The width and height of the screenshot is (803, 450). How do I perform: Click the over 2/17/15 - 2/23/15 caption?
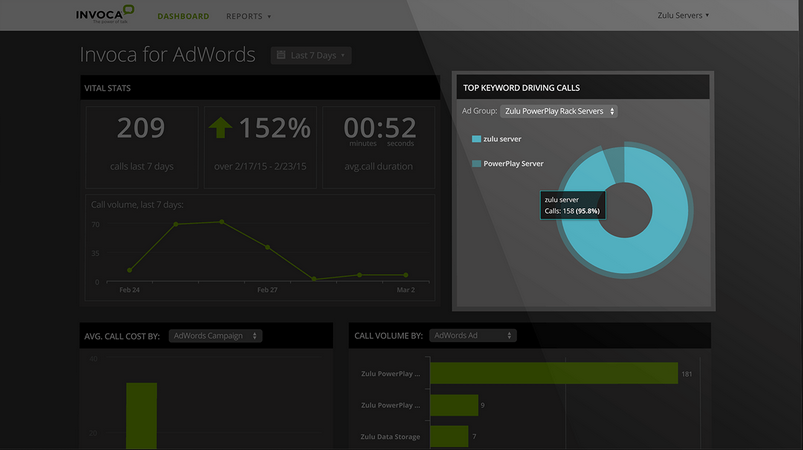coord(260,166)
